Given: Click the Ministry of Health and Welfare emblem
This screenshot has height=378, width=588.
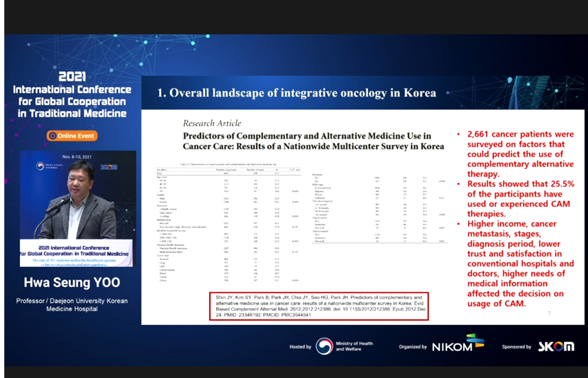Looking at the screenshot, I should pos(324,346).
